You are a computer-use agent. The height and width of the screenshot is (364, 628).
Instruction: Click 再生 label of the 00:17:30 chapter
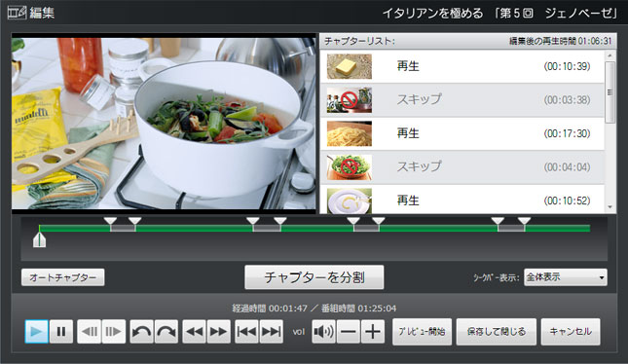point(408,133)
